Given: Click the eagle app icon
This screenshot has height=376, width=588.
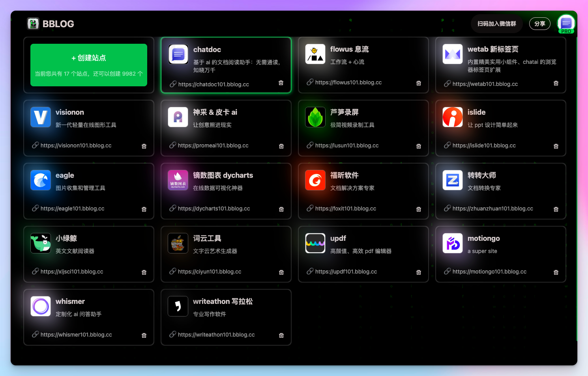Looking at the screenshot, I should (41, 180).
